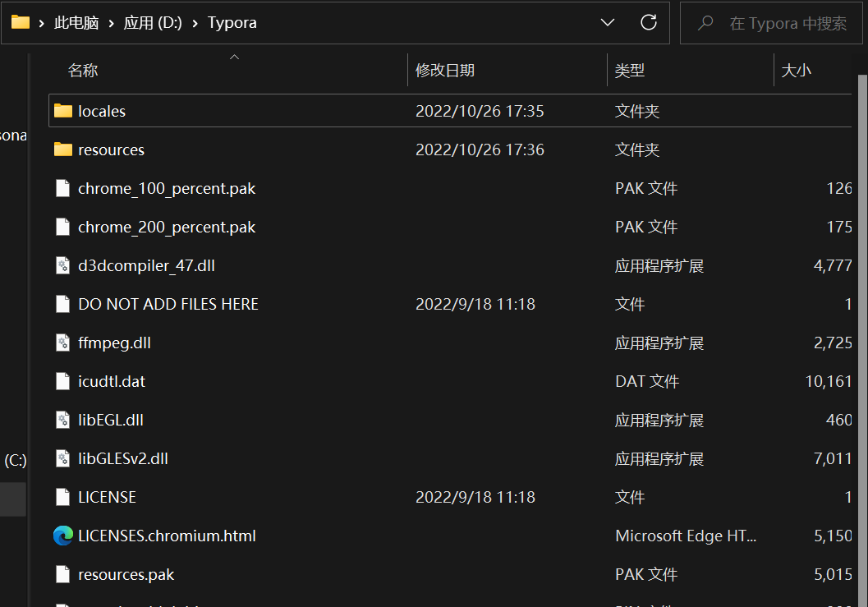This screenshot has width=868, height=607.
Task: Expand the chevron before 此电脑
Action: [x=42, y=23]
